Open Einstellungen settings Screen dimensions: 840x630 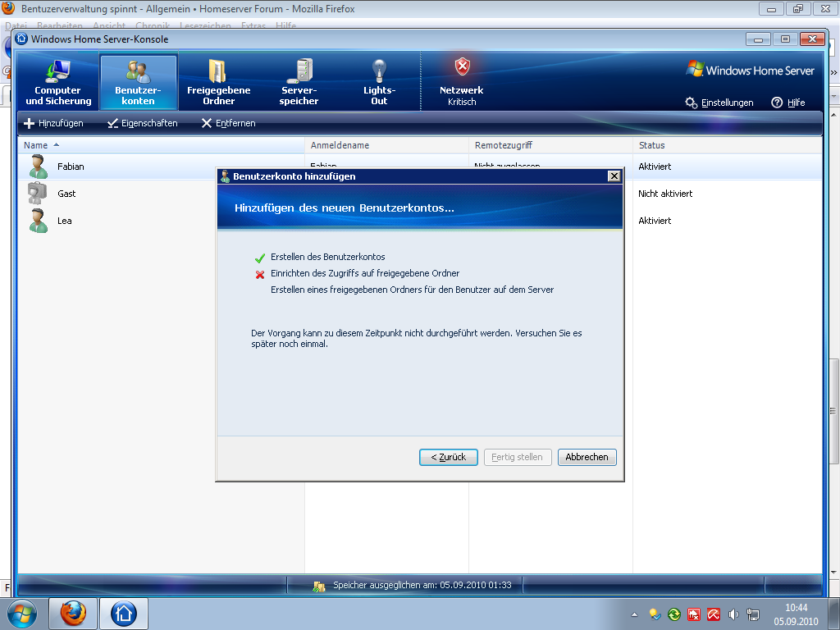coord(719,103)
